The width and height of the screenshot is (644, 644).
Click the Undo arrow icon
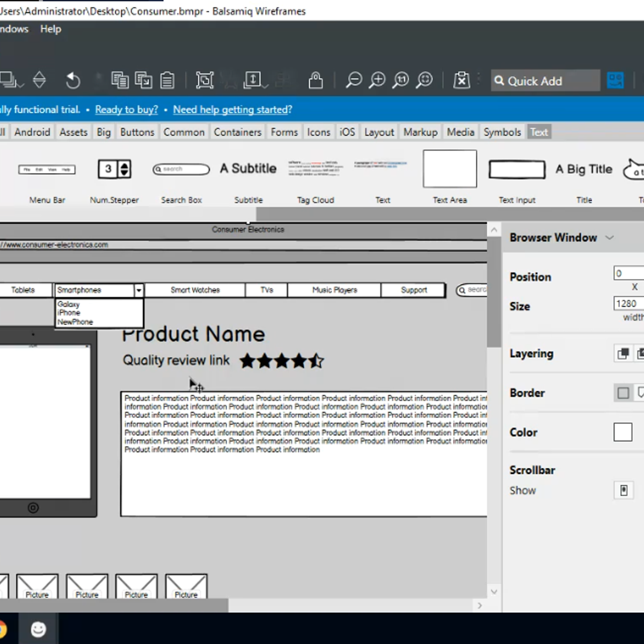click(x=72, y=80)
